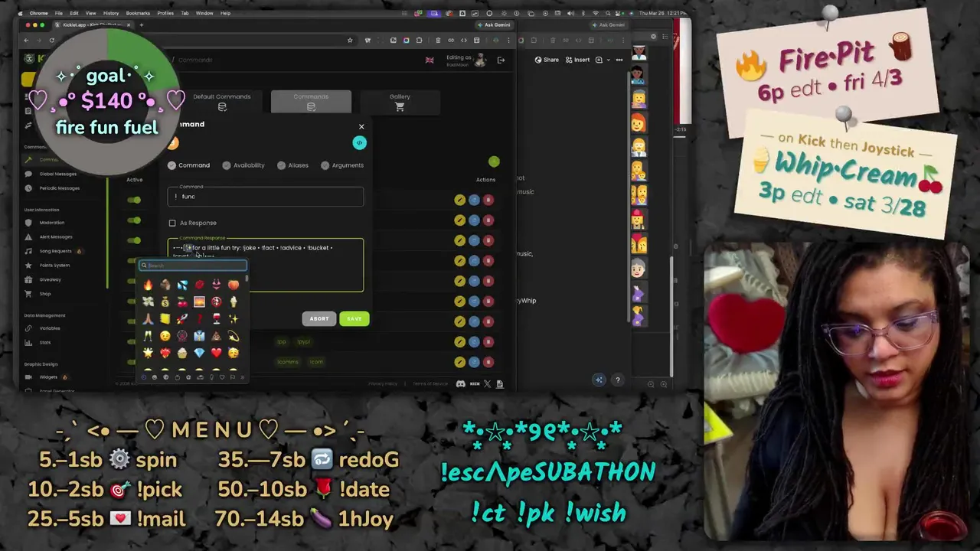The image size is (980, 551).
Task: Click the UK flag language icon
Action: 429,60
